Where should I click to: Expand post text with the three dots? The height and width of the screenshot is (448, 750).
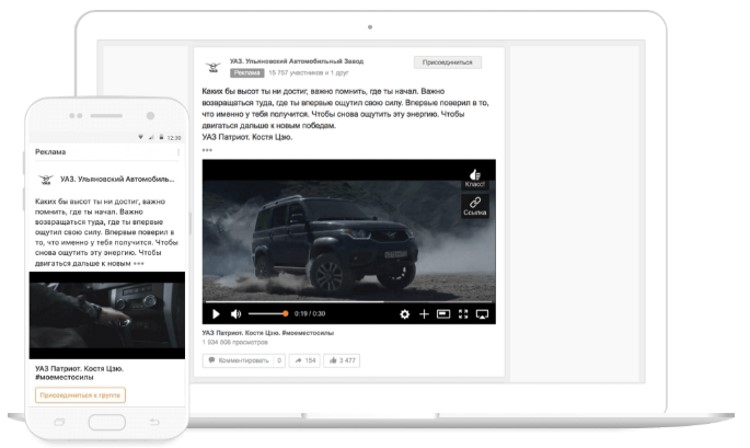click(x=207, y=150)
